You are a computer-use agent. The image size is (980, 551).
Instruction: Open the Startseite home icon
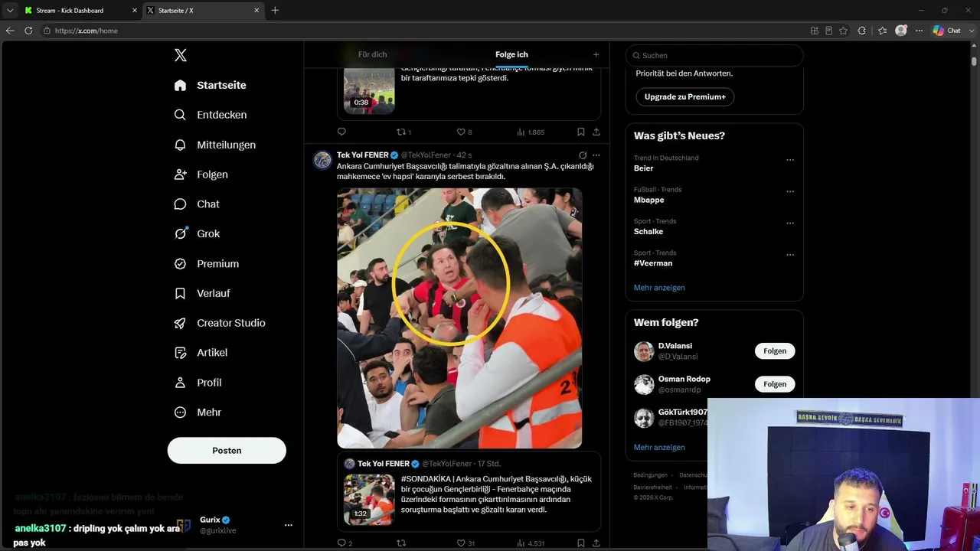point(180,86)
